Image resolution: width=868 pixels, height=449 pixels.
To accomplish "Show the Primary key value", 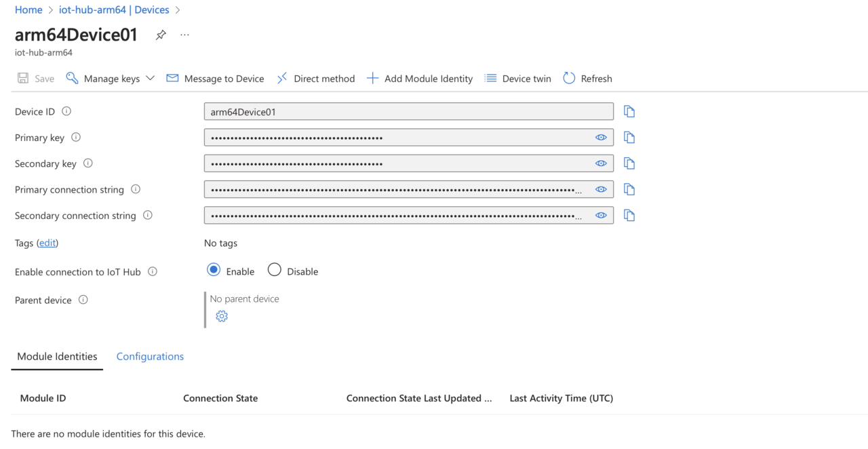I will pos(601,138).
